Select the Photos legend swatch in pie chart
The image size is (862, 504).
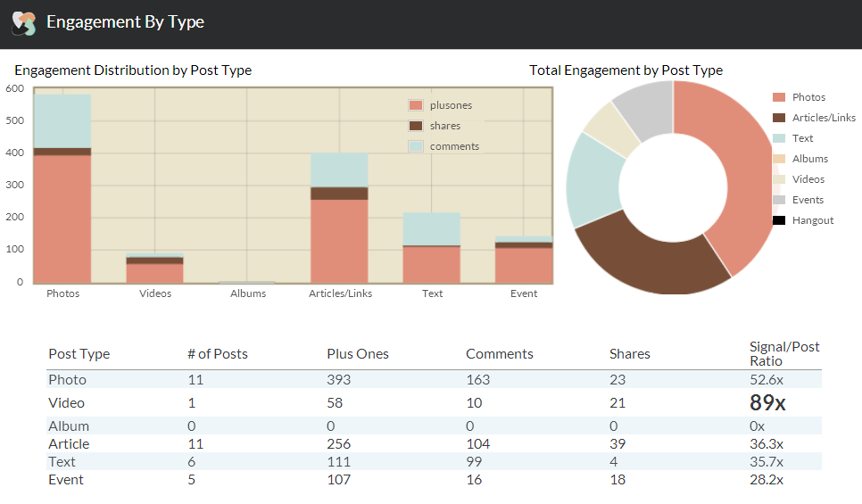[779, 97]
